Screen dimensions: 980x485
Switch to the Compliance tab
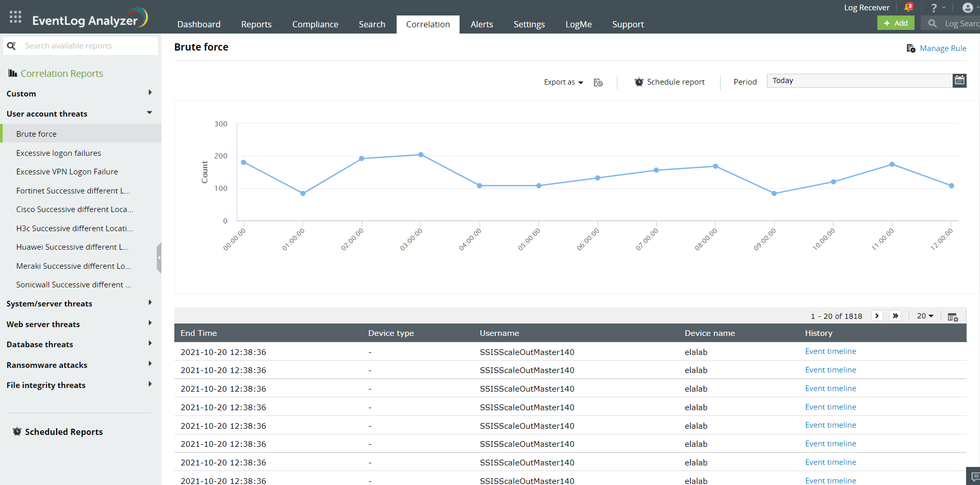[x=315, y=24]
